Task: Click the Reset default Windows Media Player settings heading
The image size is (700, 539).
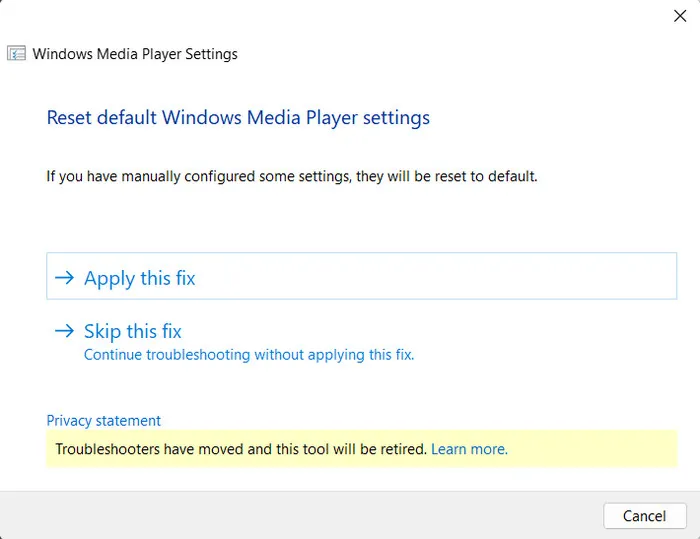Action: click(238, 118)
